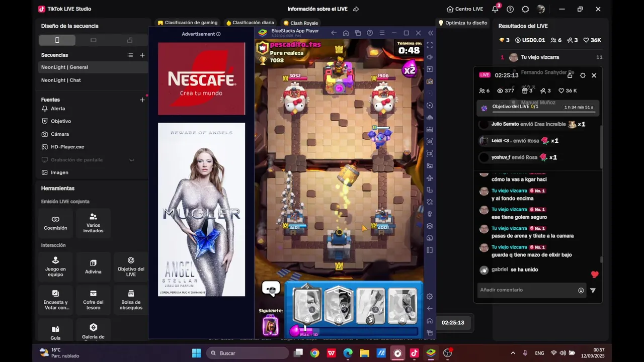Open the emoji picker in comment box
Viewport: 644px width, 362px height.
click(x=581, y=290)
